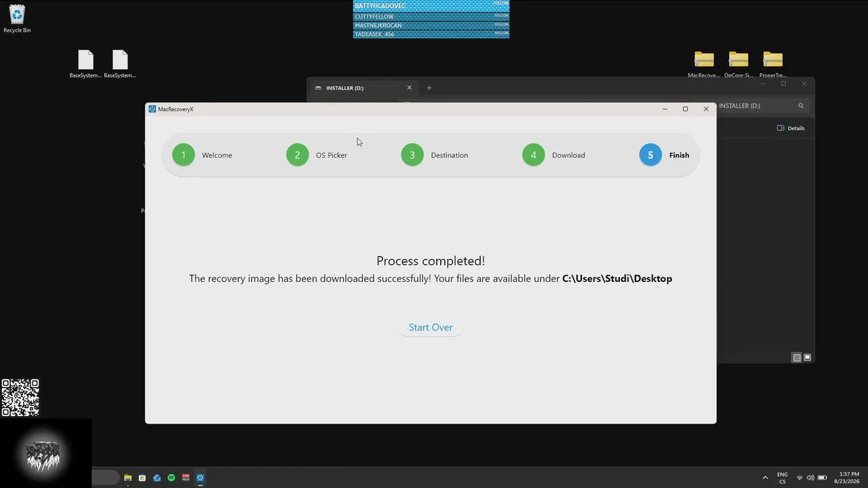Select the Download step circle 4

[x=533, y=155]
